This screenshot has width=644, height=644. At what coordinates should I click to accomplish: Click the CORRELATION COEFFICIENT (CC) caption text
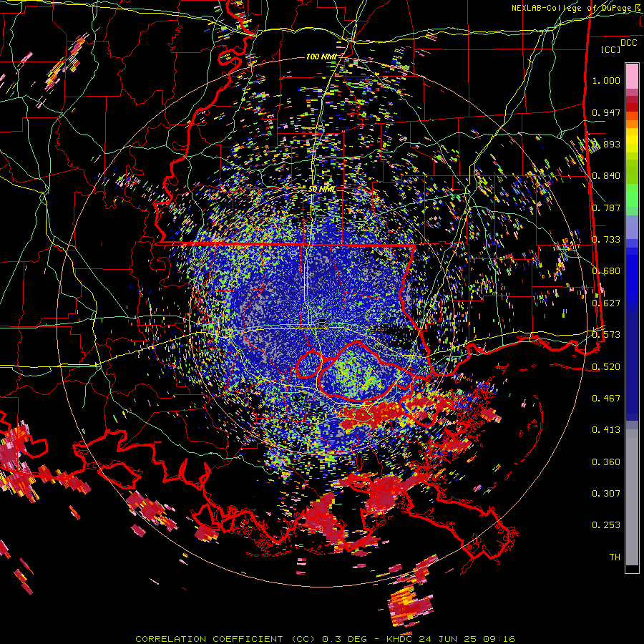(225, 639)
